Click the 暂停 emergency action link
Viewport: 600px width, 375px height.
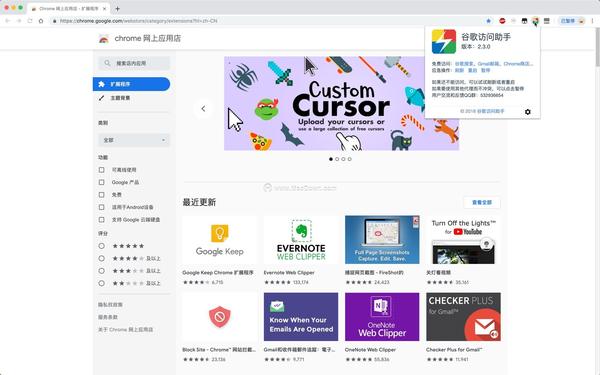[x=486, y=70]
